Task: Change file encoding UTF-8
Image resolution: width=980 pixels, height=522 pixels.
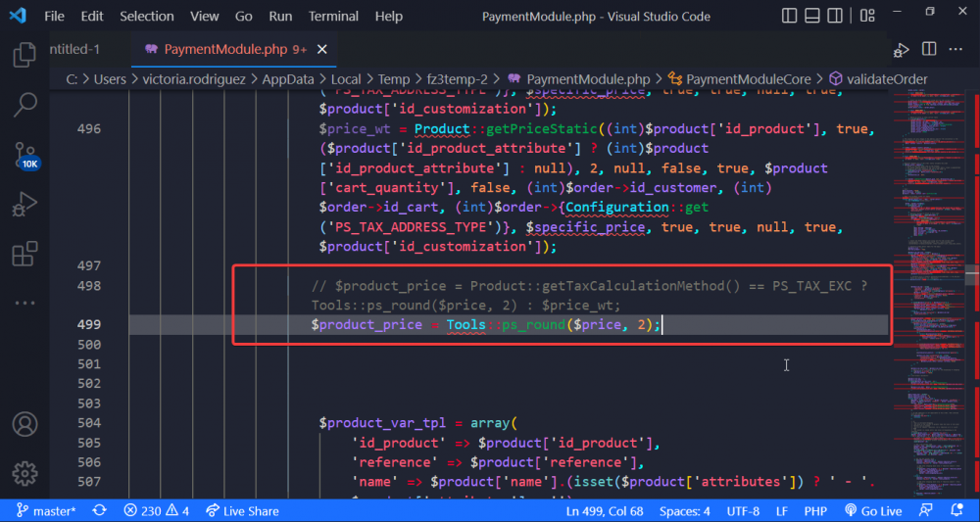Action: 743,511
